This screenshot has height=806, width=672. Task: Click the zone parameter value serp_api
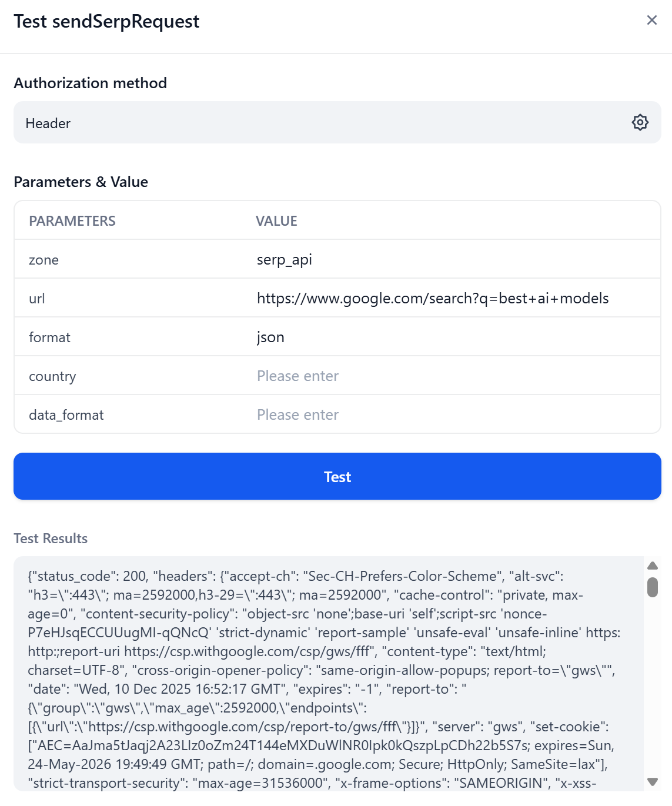coord(285,259)
